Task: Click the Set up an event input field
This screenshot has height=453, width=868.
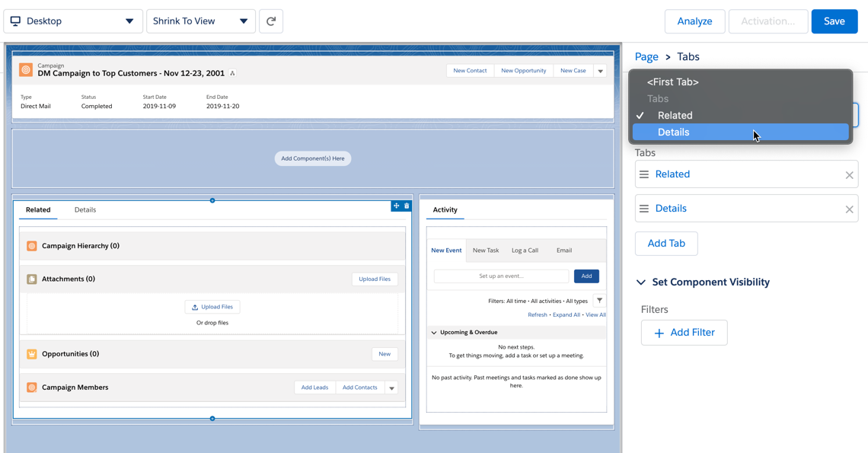Action: 501,276
